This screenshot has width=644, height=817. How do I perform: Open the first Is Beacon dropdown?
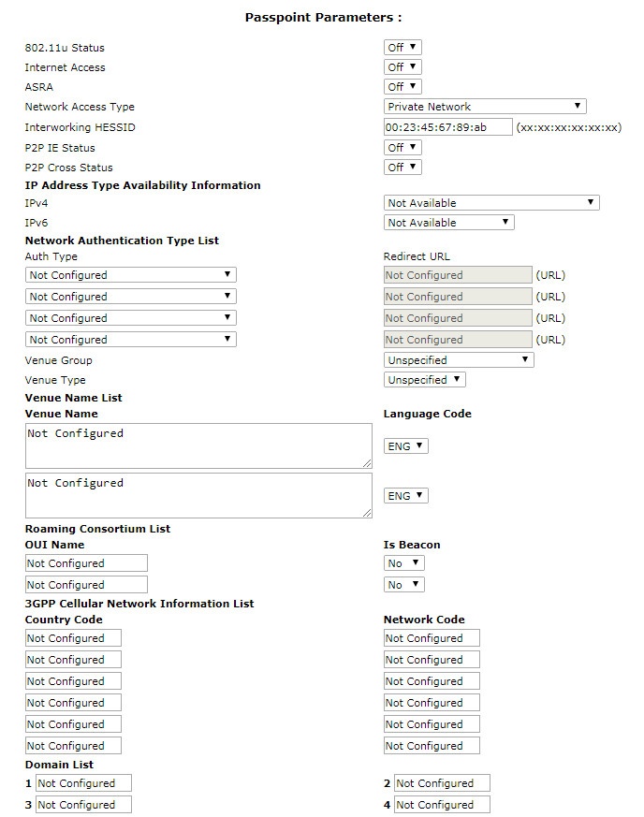403,563
